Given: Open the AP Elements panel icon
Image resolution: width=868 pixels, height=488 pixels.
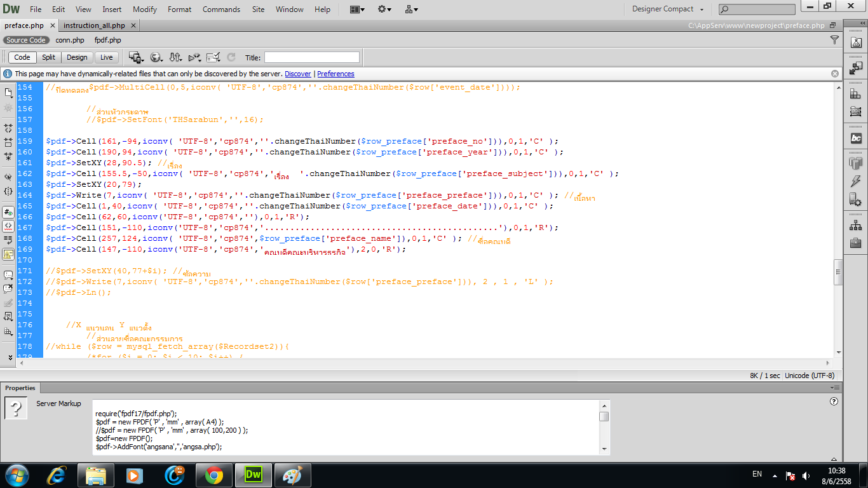Looking at the screenshot, I should pos(855,112).
